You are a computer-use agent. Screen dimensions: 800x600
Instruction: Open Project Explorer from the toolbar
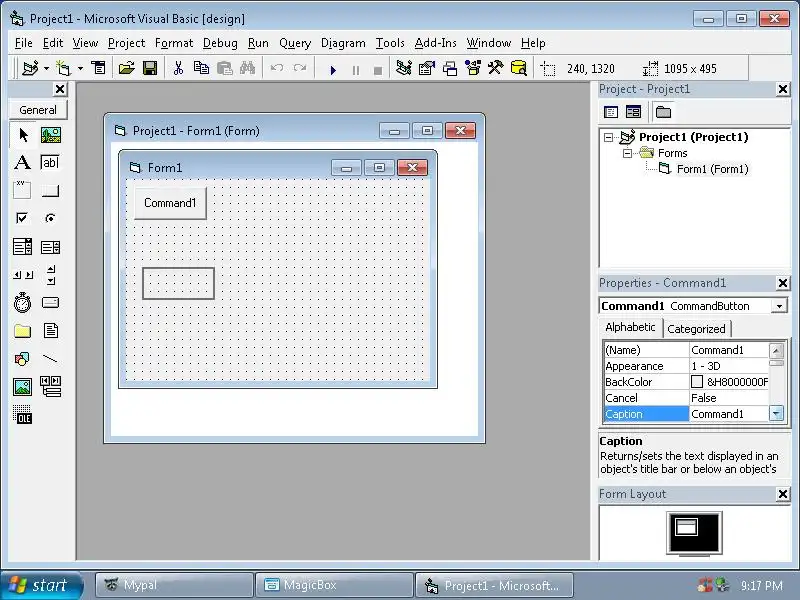pos(404,68)
